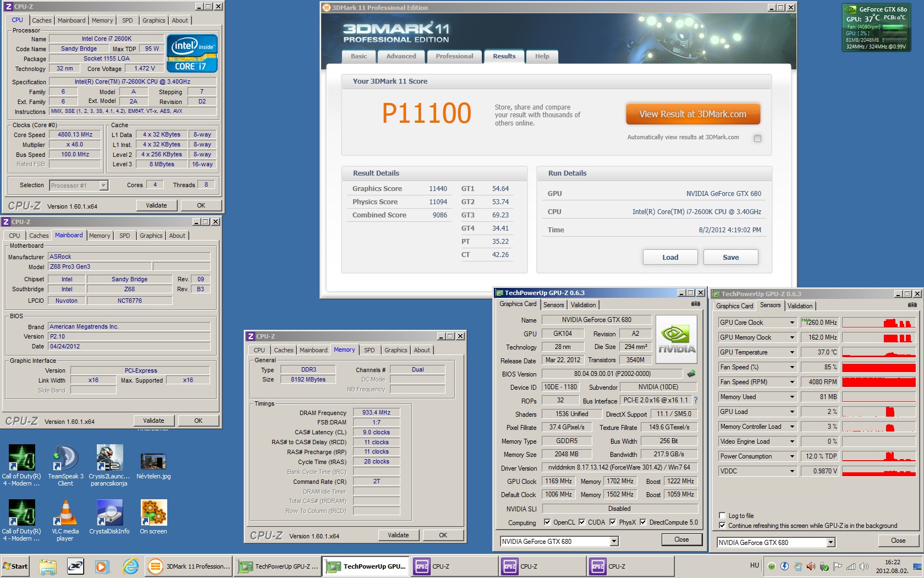Viewport: 924px width, 578px height.
Task: Launch Internet Explorer from the taskbar
Action: (x=130, y=566)
